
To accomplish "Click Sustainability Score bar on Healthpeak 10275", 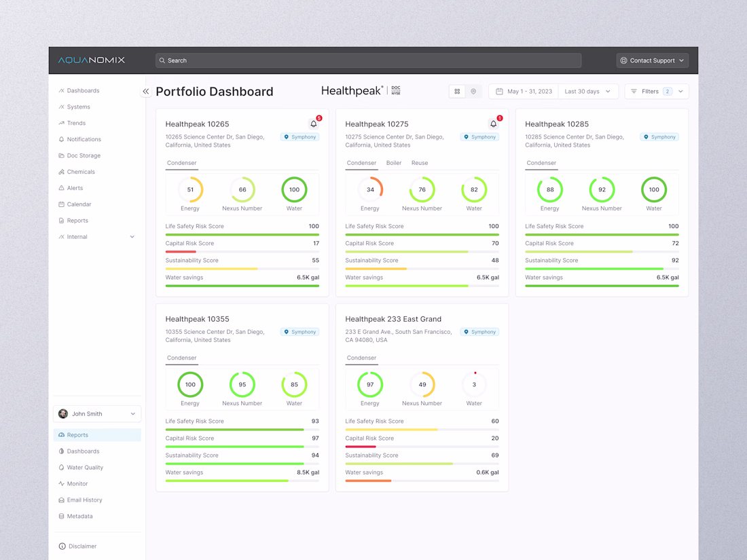I will [422, 269].
